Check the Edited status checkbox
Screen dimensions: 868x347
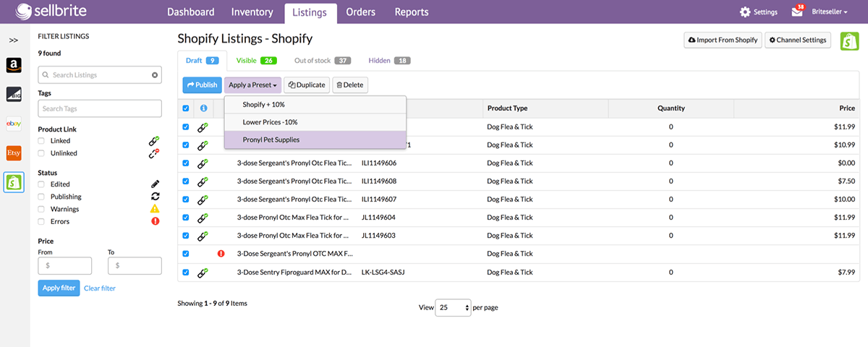coord(42,184)
